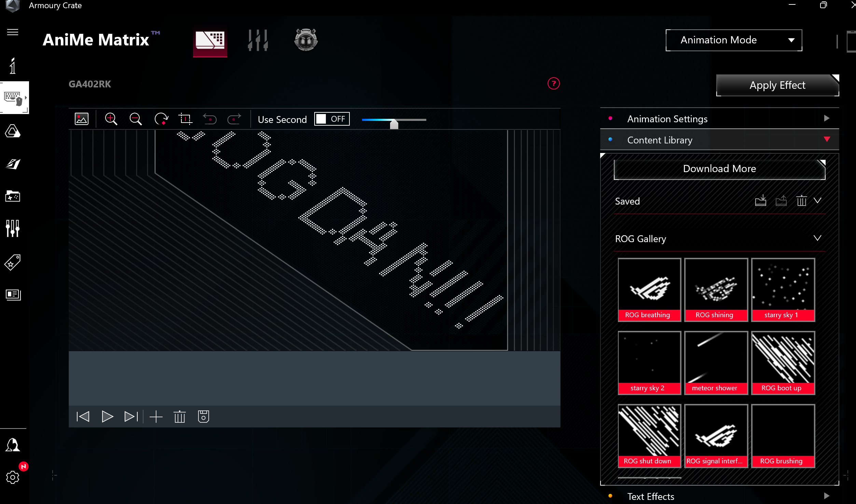
Task: Open the Animation Mode dropdown
Action: click(x=734, y=40)
